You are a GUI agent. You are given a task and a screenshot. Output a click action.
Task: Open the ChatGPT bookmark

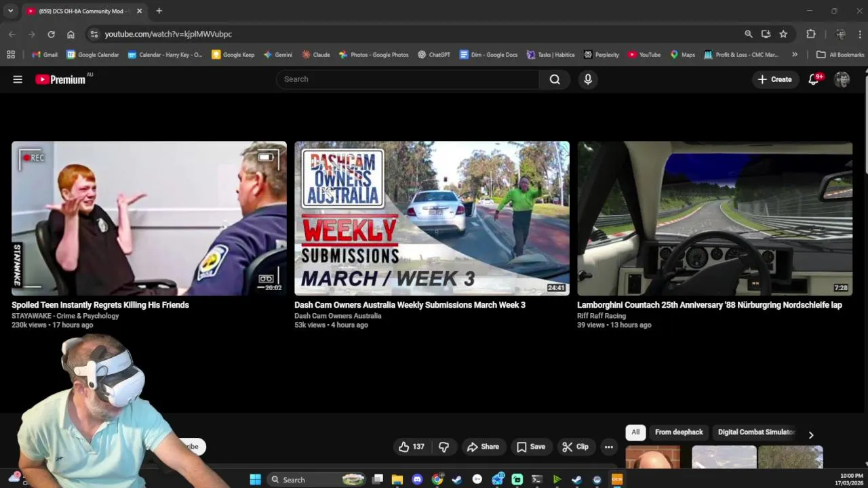click(x=434, y=54)
